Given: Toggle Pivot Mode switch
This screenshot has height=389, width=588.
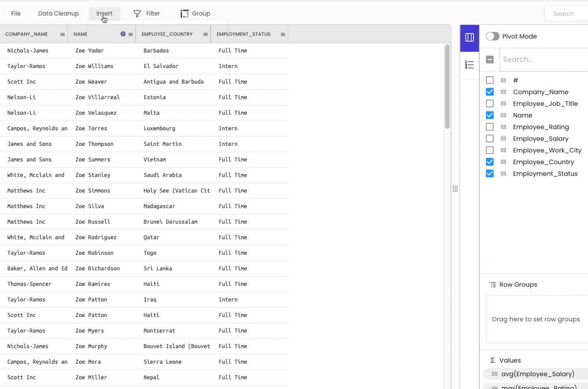Looking at the screenshot, I should [493, 36].
